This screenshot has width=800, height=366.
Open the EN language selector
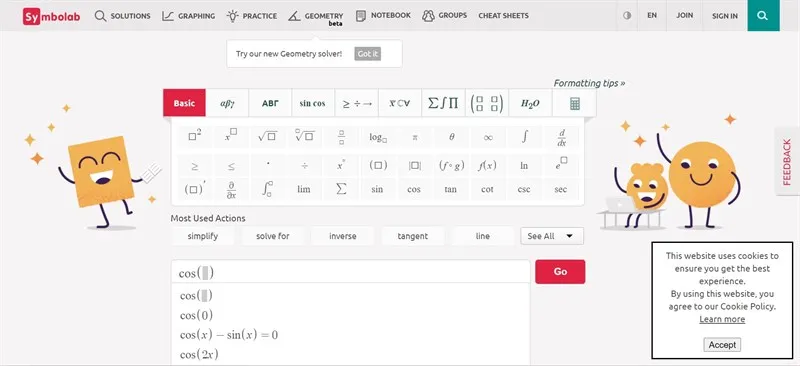click(x=652, y=15)
